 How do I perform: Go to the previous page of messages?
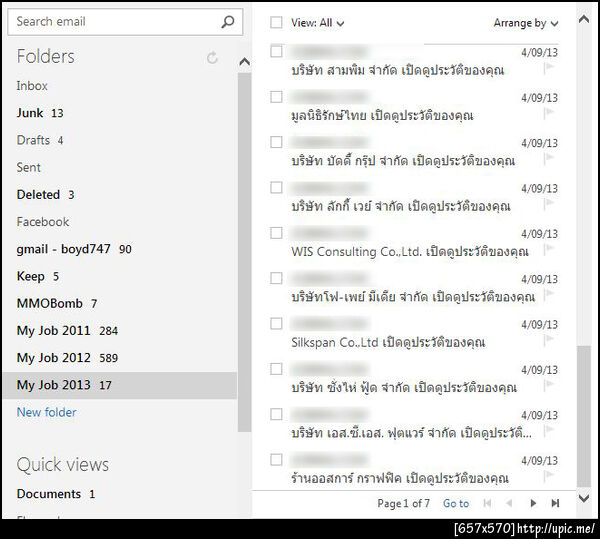click(x=509, y=503)
